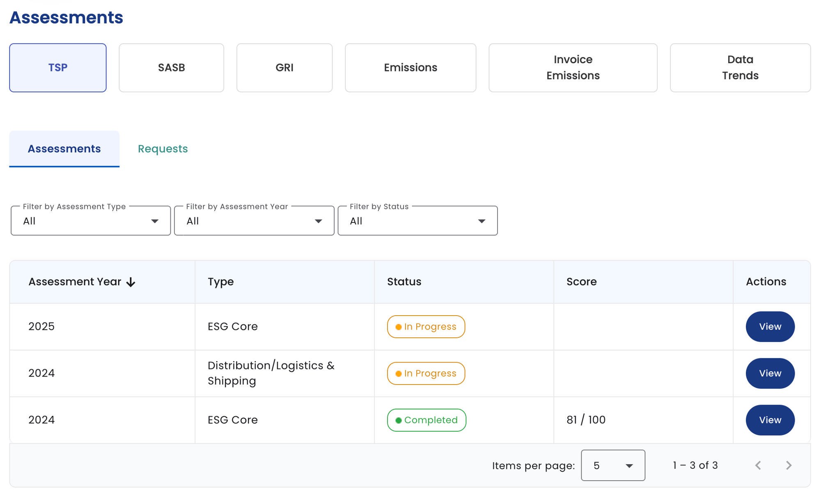The width and height of the screenshot is (821, 504).
Task: Go to the previous page arrow
Action: coord(758,465)
